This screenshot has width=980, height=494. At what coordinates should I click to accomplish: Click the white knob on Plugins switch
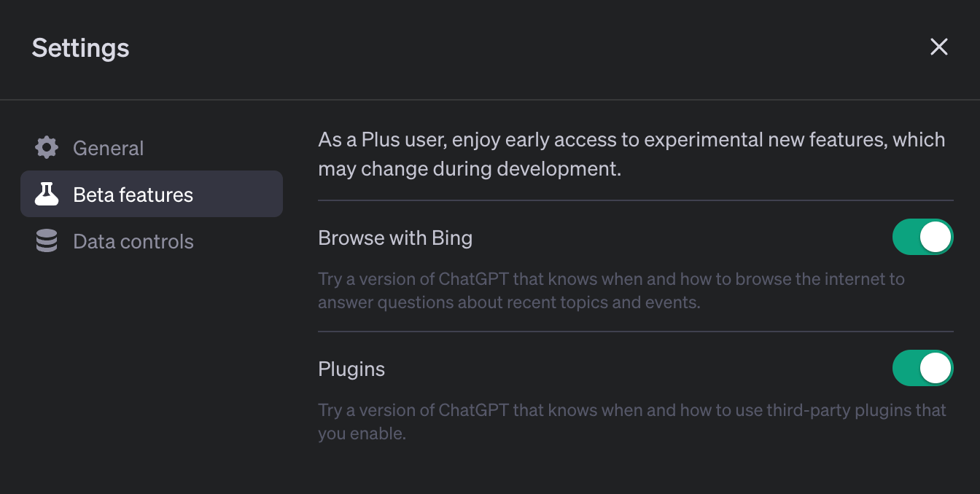click(936, 369)
